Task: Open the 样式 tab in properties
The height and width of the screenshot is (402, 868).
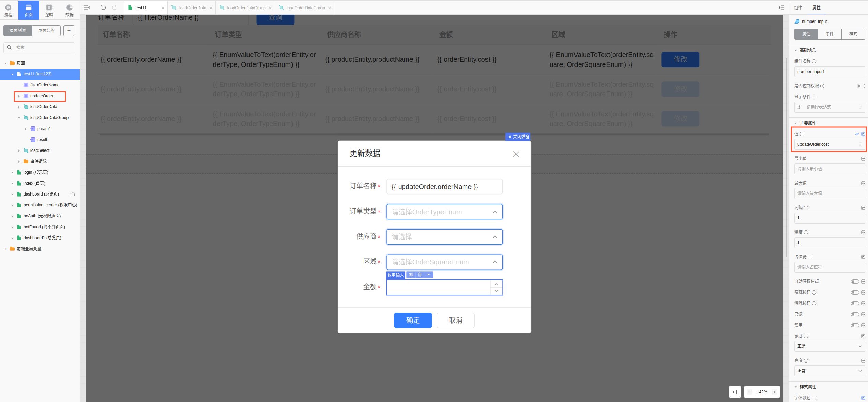Action: pos(853,34)
